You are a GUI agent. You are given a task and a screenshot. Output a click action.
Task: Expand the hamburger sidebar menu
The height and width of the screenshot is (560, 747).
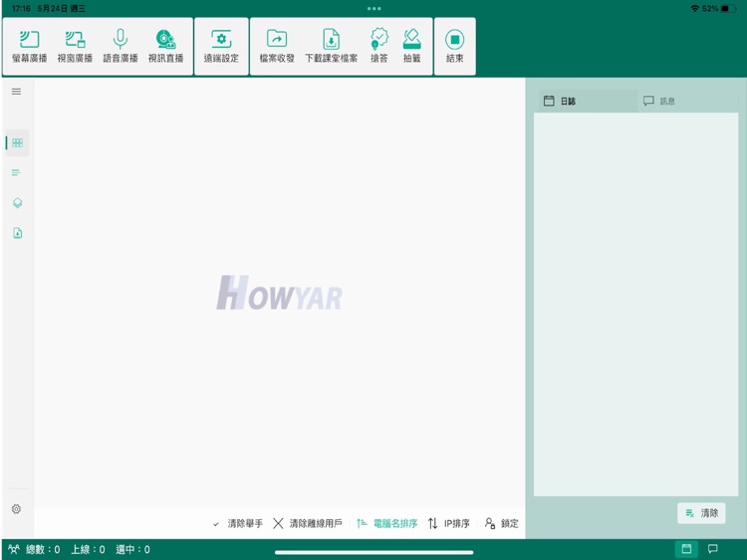[x=16, y=92]
